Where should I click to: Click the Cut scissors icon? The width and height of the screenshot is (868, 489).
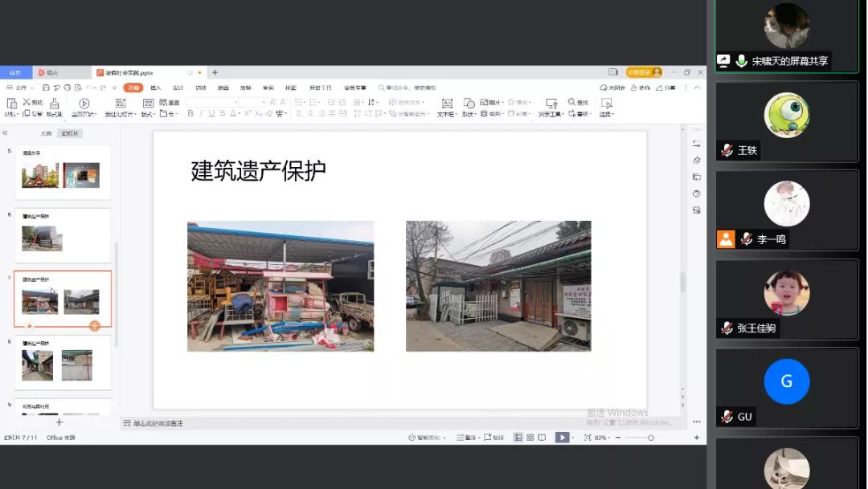27,102
